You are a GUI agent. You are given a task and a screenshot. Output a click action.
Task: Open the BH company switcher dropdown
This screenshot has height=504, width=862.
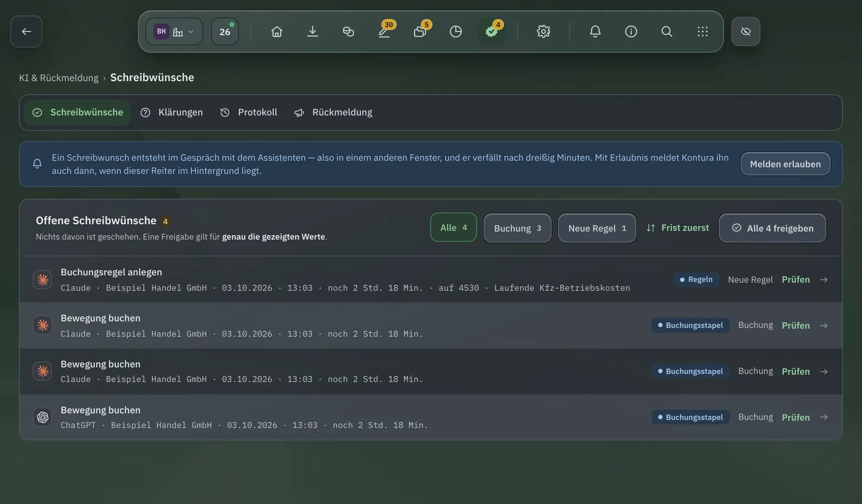(x=174, y=31)
